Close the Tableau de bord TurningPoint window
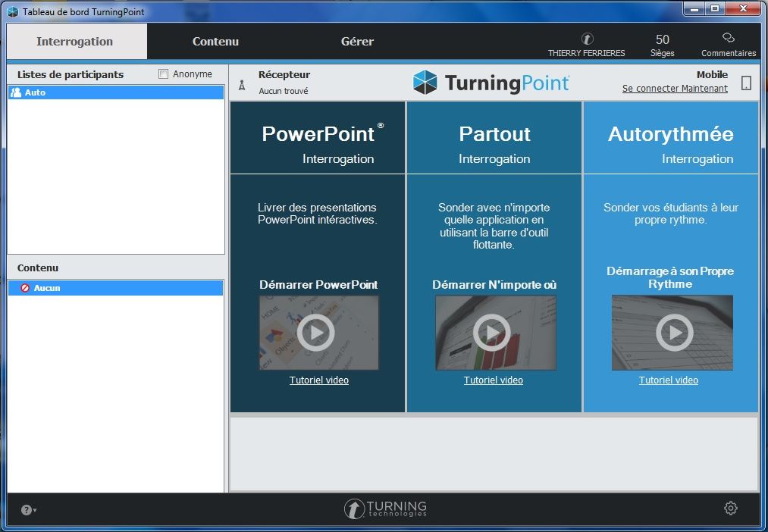768x532 pixels. point(744,9)
